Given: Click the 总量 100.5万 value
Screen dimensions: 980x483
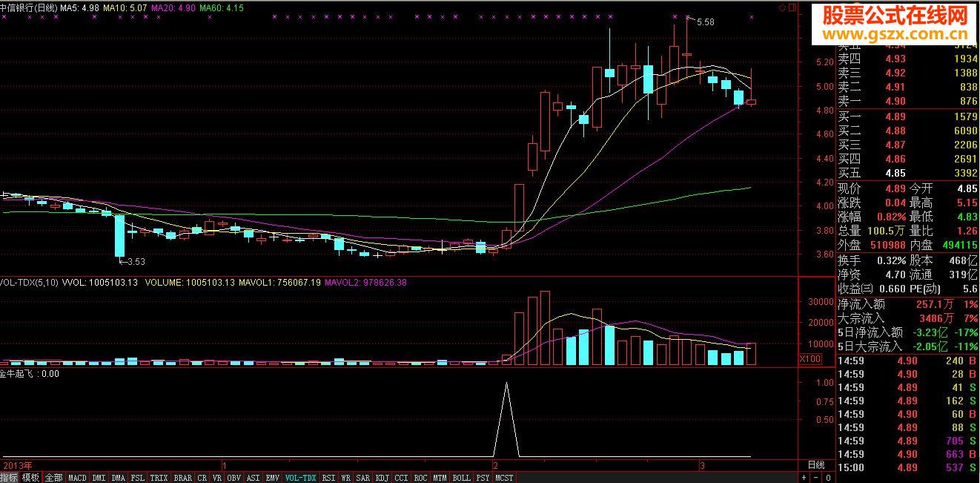Looking at the screenshot, I should [x=886, y=231].
